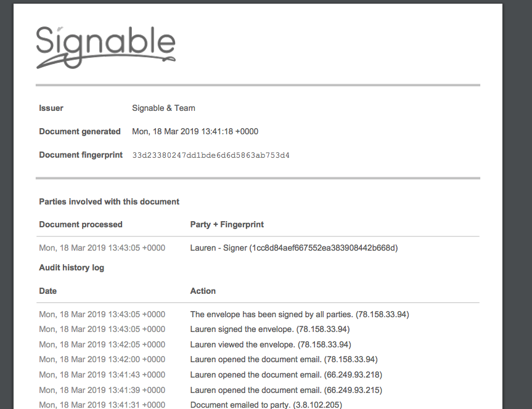Select the email opened entry from 78.158.33.94
The image size is (532, 409).
tap(284, 360)
